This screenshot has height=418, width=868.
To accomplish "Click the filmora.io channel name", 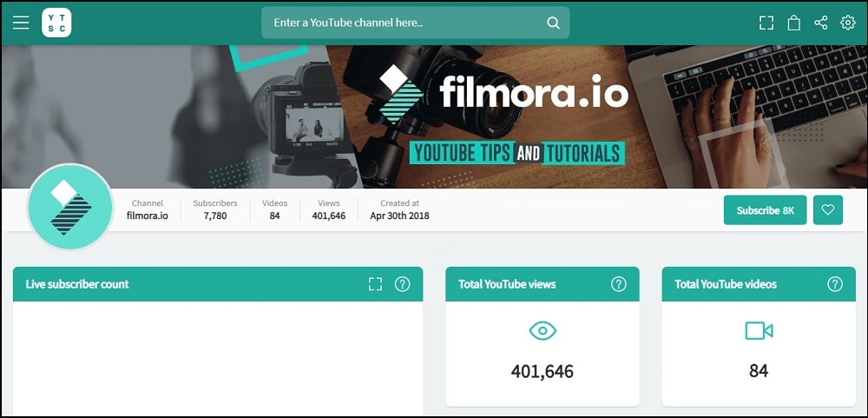I will click(148, 216).
